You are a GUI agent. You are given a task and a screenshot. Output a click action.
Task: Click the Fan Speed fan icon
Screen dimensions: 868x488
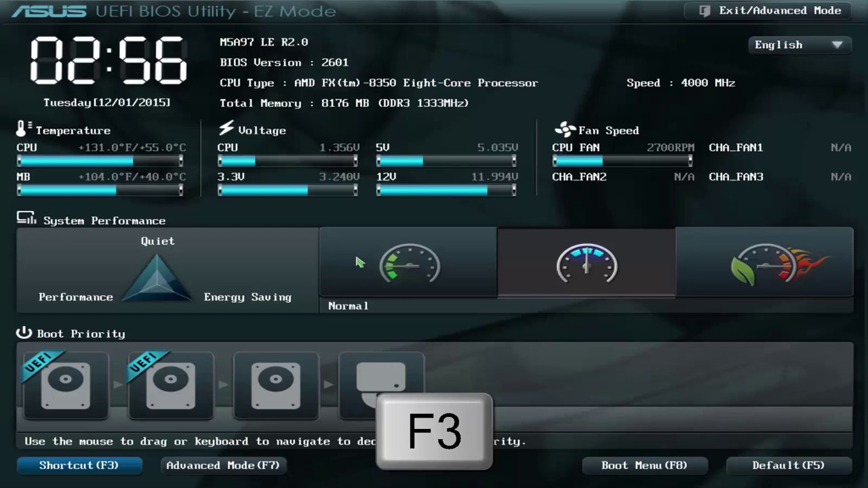click(565, 129)
